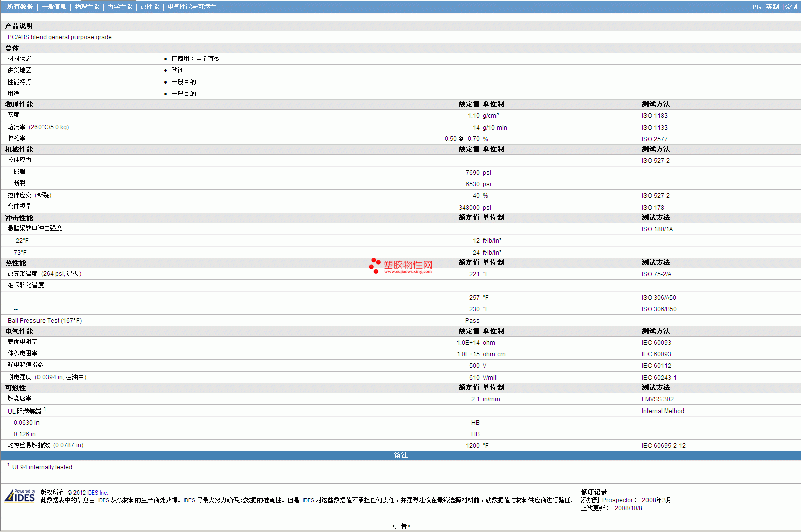Switch units to 公制

tap(791, 7)
